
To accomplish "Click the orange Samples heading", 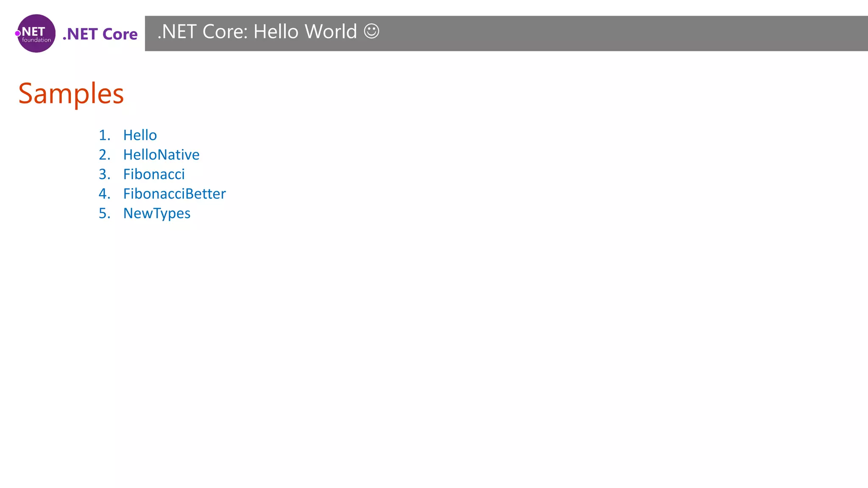I will coord(71,93).
